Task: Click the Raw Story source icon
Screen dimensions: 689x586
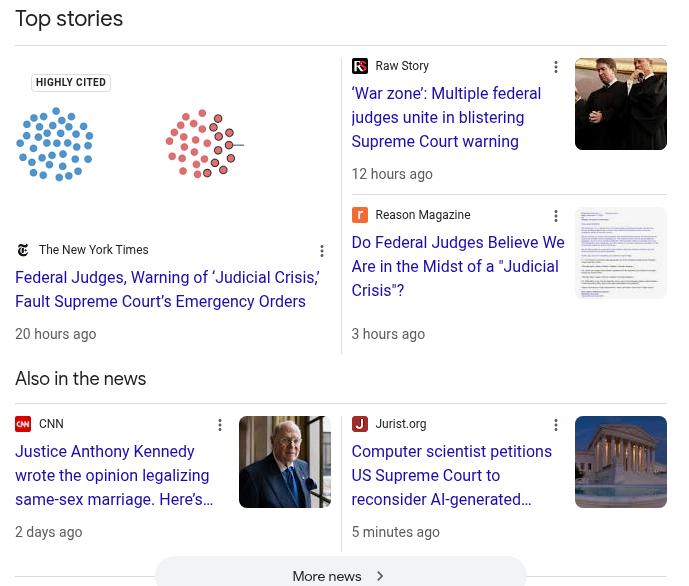Action: tap(360, 66)
